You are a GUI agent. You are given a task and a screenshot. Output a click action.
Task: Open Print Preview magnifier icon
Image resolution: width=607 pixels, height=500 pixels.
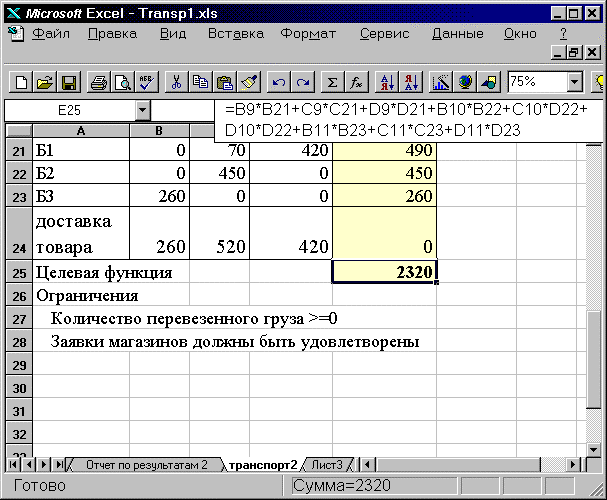click(x=122, y=82)
